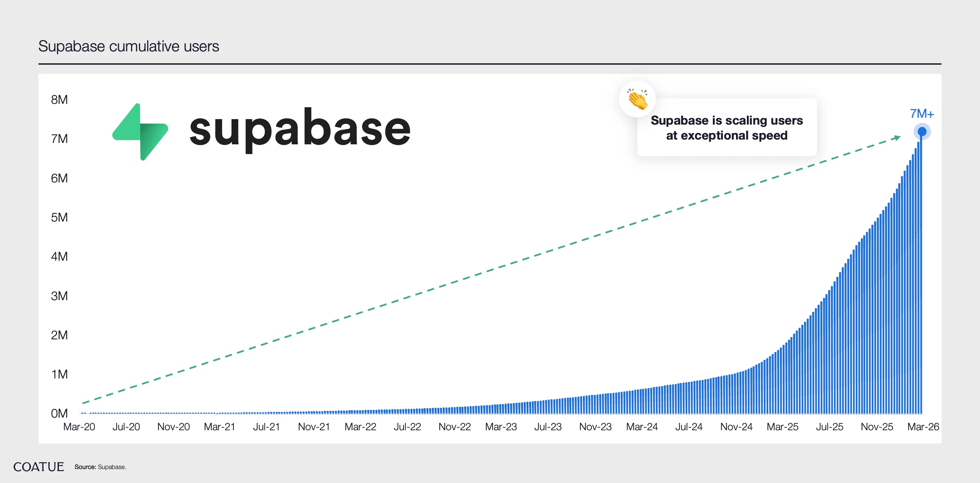Click the 8M y-axis label
Viewport: 980px width, 483px height.
[59, 100]
